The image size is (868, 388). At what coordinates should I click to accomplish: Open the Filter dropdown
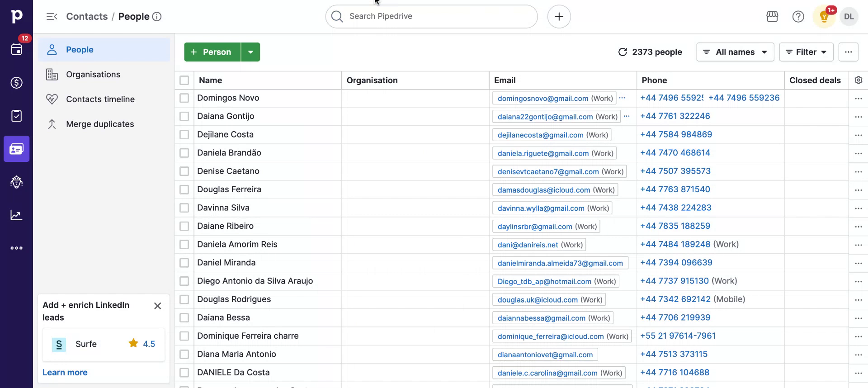click(806, 52)
